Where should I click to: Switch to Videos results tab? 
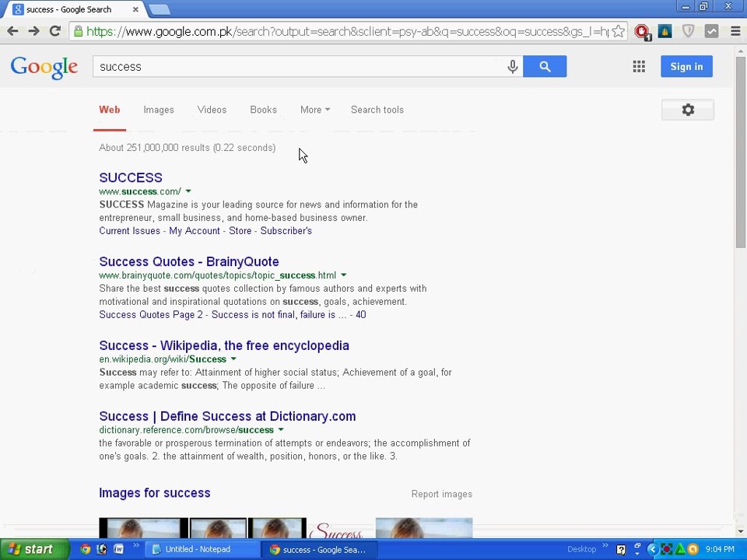tap(212, 110)
